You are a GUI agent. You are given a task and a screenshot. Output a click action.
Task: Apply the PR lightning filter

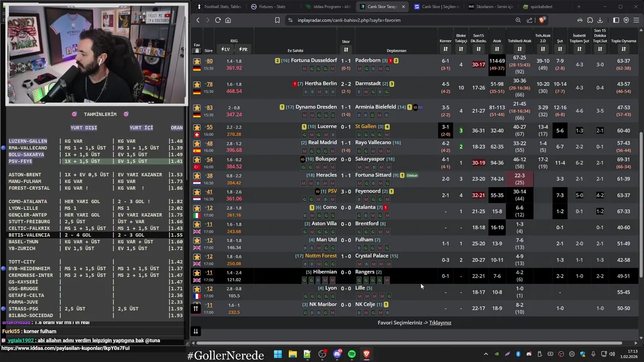click(x=243, y=49)
